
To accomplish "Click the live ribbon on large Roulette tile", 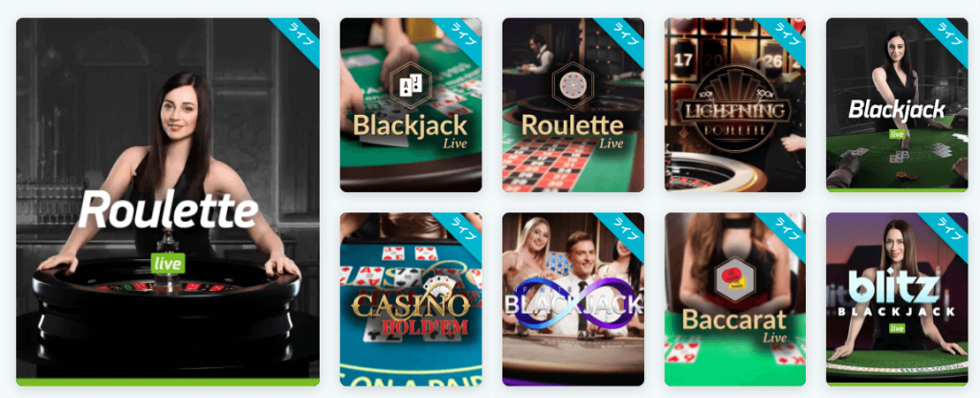I will pyautogui.click(x=298, y=38).
